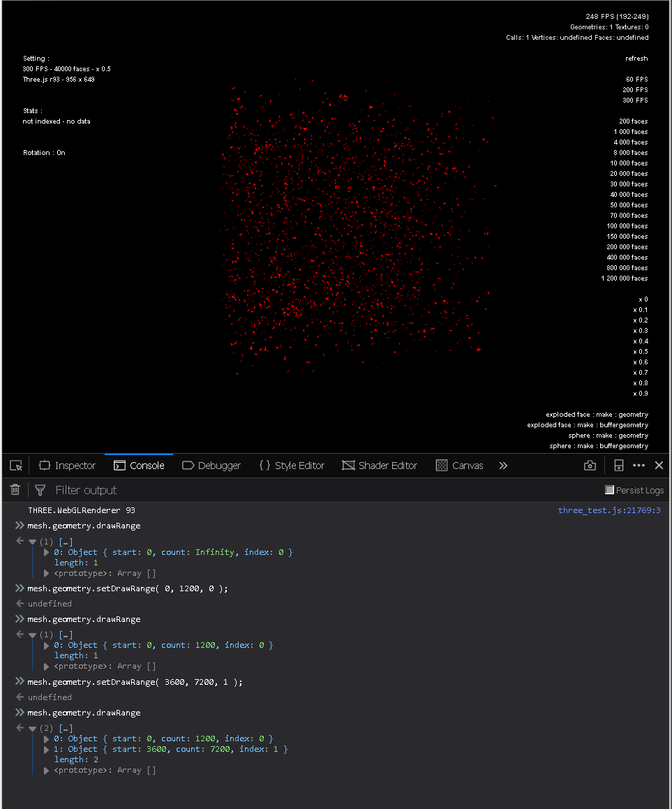Select the 300 FPS target option
Screen dimensions: 672x809
636,100
